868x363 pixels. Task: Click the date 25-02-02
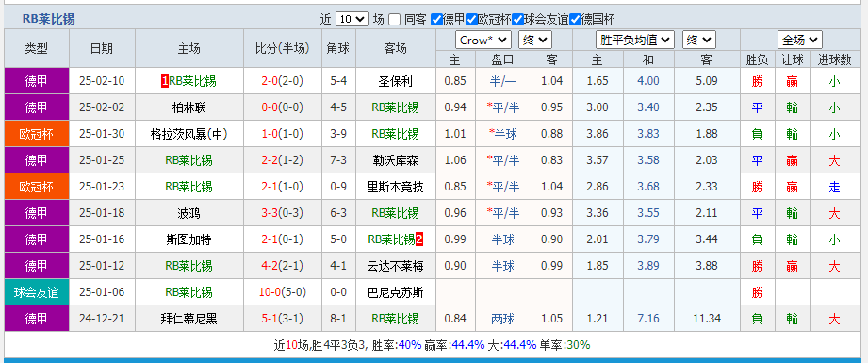[x=102, y=107]
